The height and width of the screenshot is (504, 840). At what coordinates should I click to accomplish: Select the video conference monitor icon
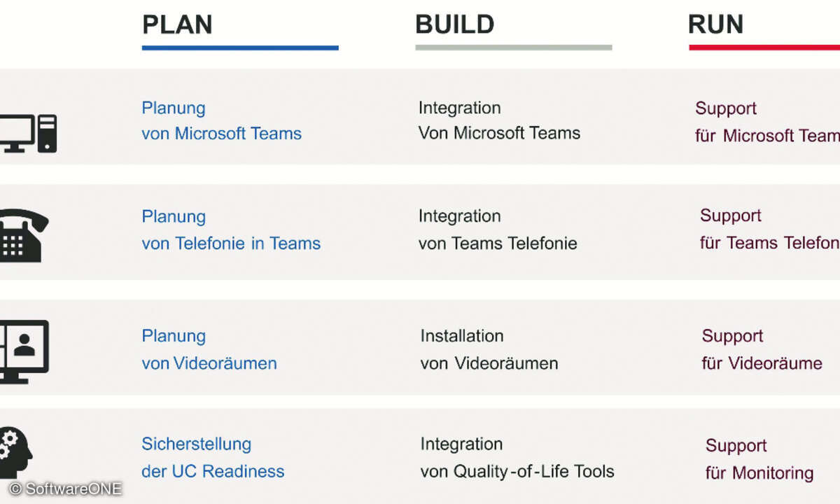tap(24, 351)
